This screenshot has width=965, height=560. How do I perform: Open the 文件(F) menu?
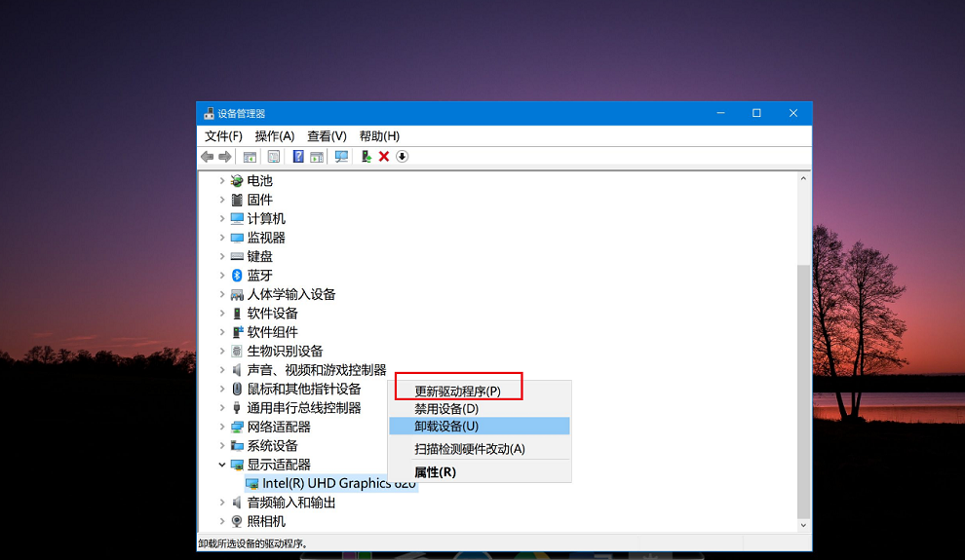[x=223, y=135]
